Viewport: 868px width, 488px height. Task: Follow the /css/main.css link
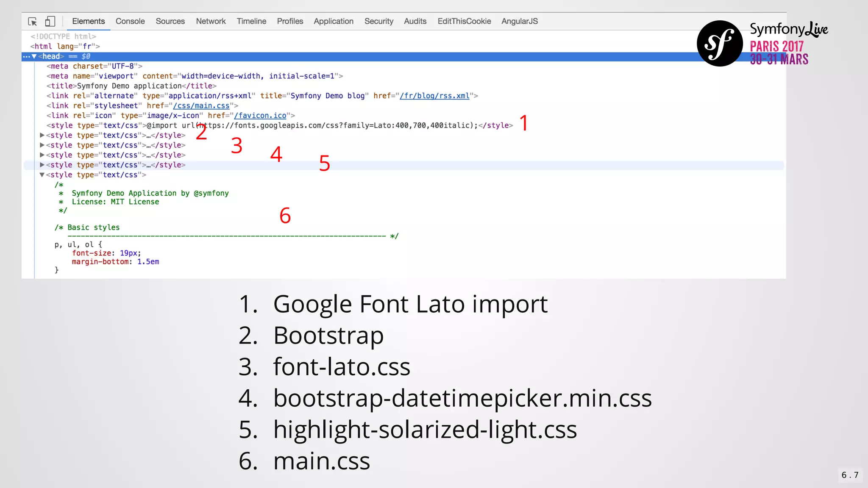[x=201, y=105]
